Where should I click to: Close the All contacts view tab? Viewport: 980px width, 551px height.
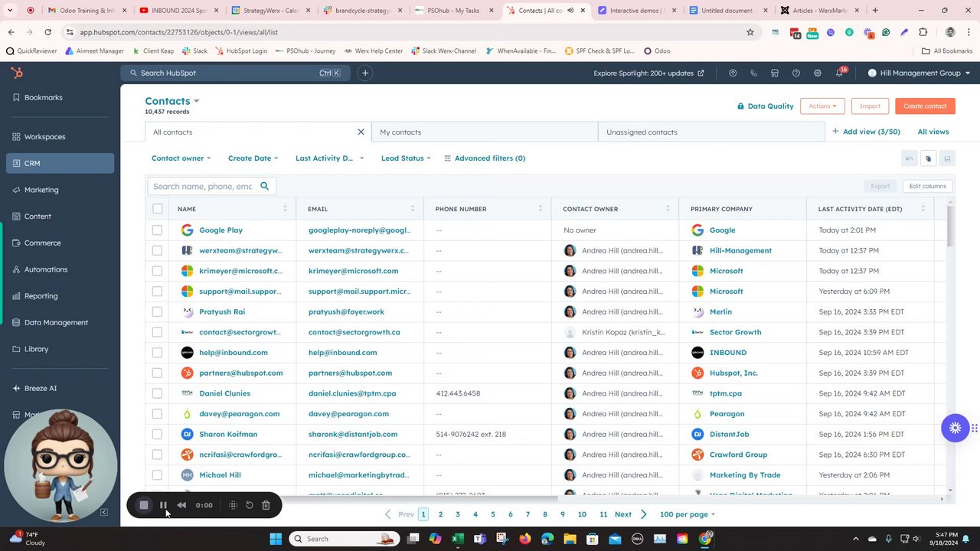[x=361, y=132]
